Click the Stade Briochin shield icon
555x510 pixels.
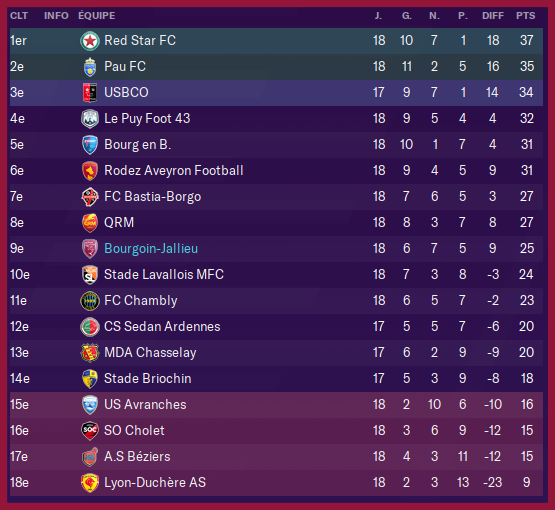[90, 379]
